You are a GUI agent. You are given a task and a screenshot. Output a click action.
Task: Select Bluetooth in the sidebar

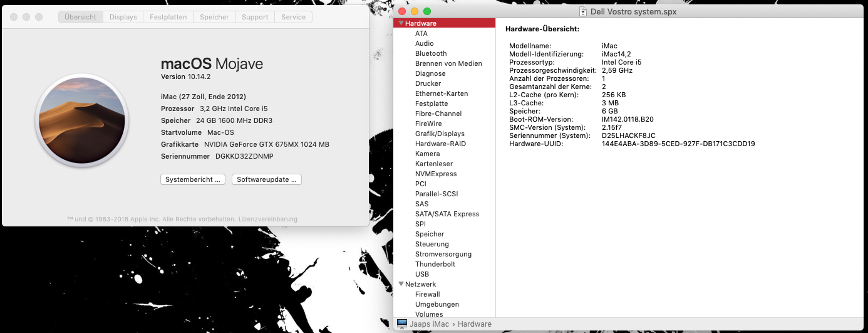[x=445, y=53]
